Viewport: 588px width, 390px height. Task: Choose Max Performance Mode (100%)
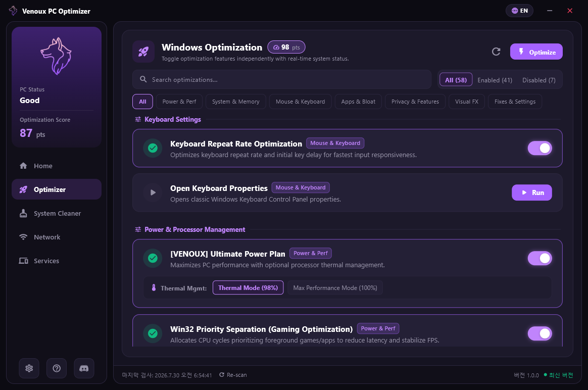coord(335,287)
